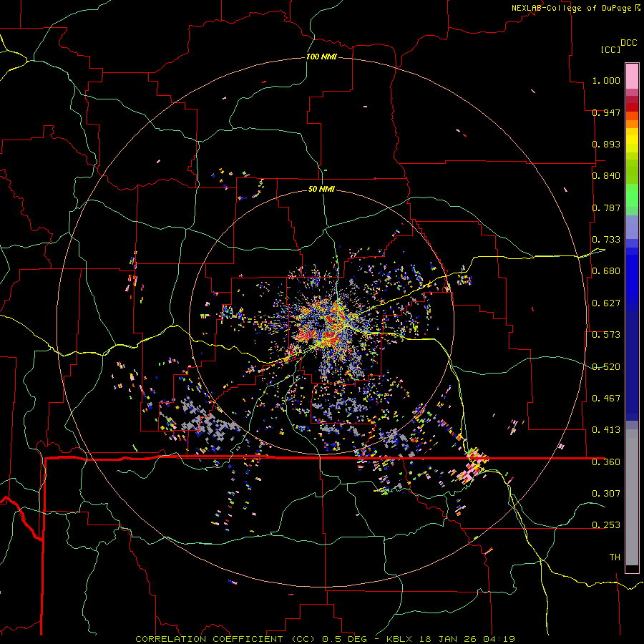Click the green segment of the color bar
The height and width of the screenshot is (644, 644).
(632, 195)
